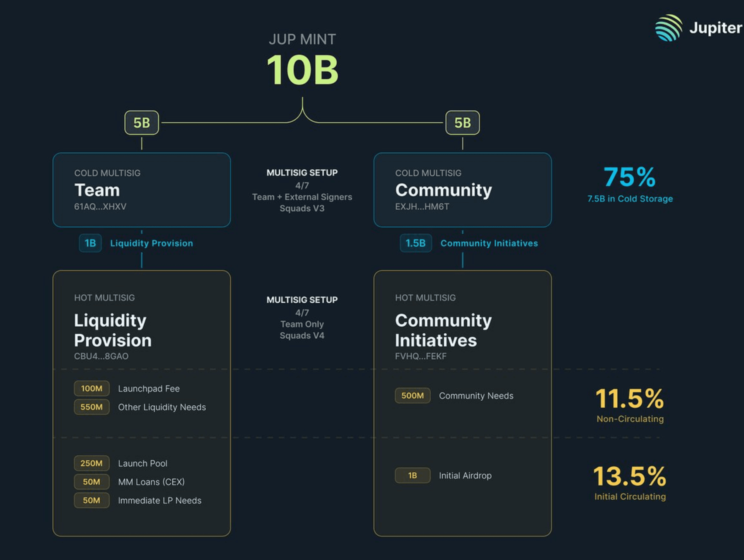The height and width of the screenshot is (560, 744).
Task: Click HOT MULTISIG label above Community Initiatives
Action: [425, 298]
